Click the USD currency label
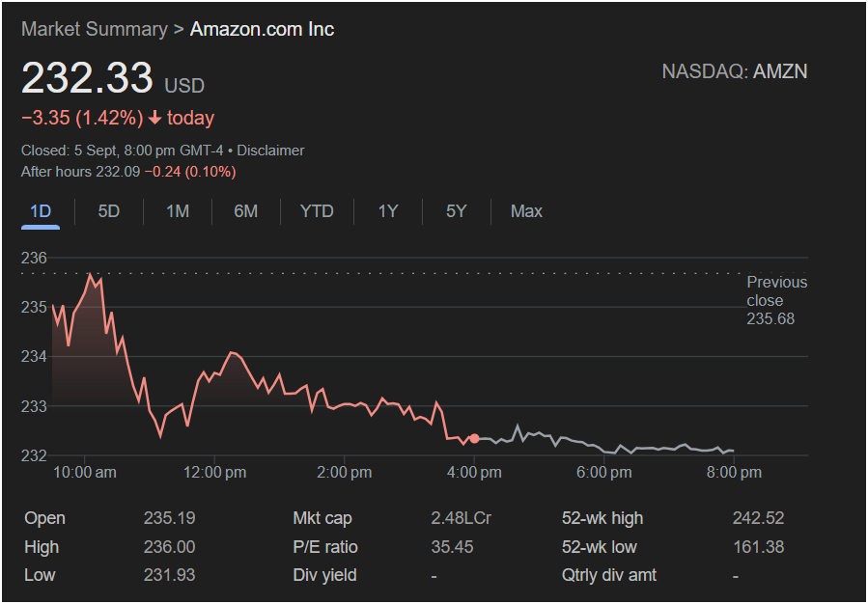868x604 pixels. [x=184, y=86]
